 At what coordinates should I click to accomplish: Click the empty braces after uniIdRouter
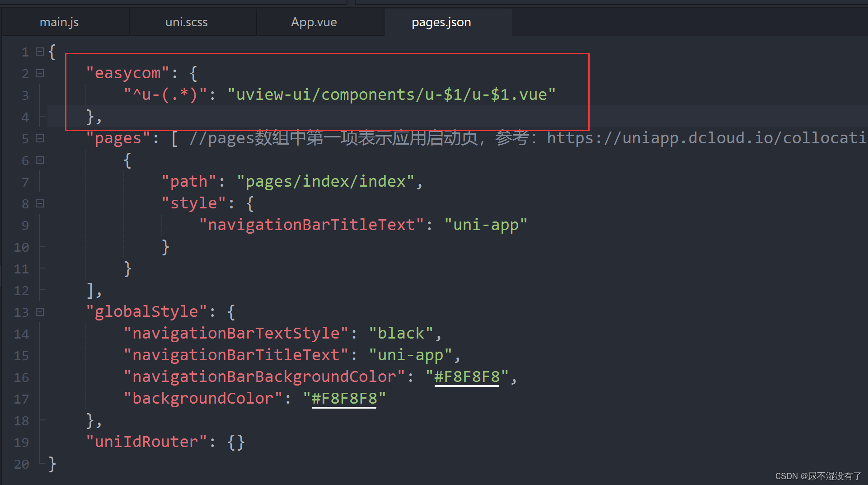(236, 442)
